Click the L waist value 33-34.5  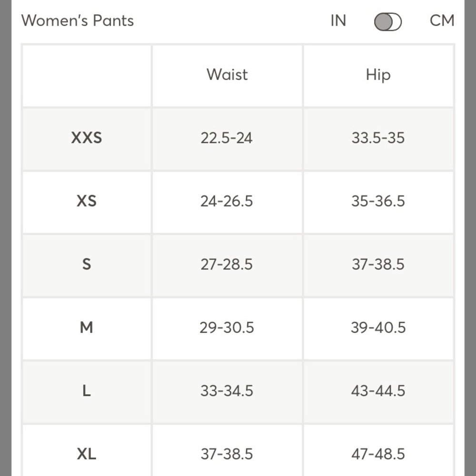pyautogui.click(x=227, y=391)
